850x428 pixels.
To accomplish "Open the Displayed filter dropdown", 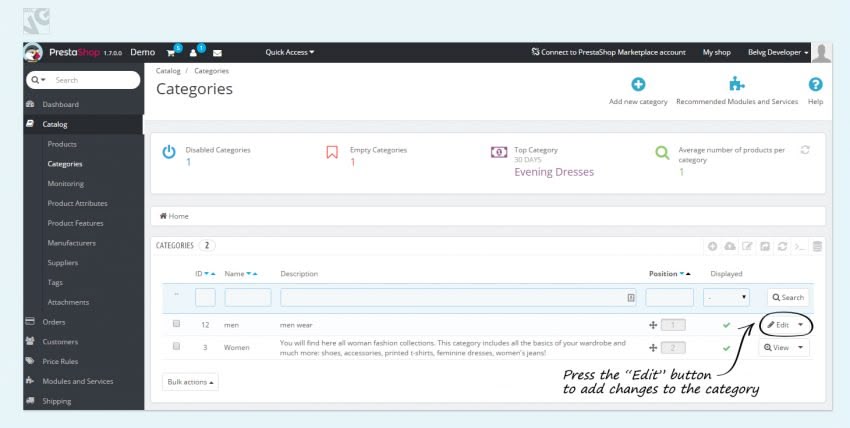I will [726, 297].
